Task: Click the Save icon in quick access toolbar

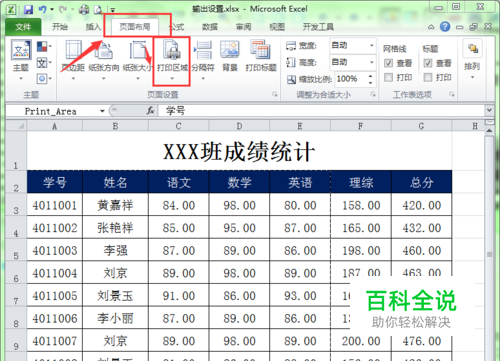Action: (28, 9)
